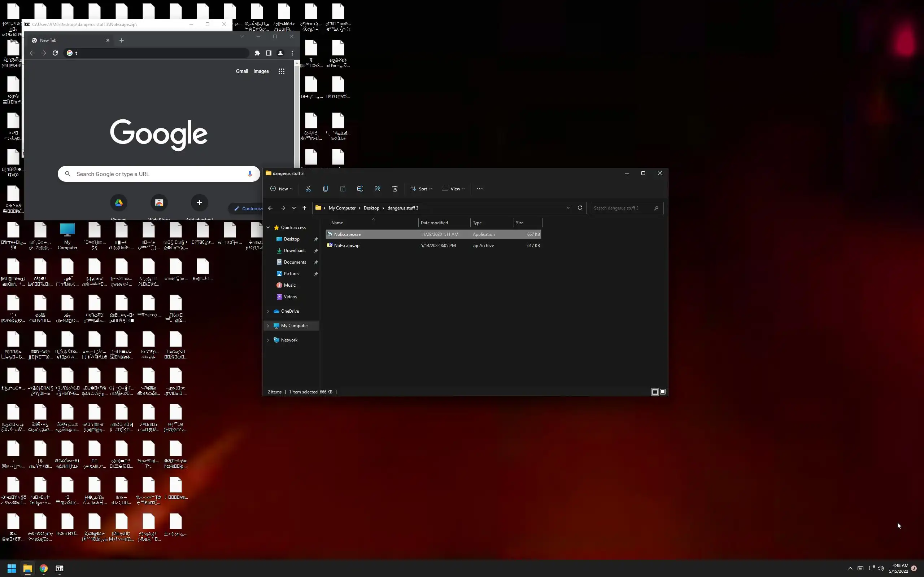
Task: Click the Delete trash icon in toolbar
Action: pos(395,189)
